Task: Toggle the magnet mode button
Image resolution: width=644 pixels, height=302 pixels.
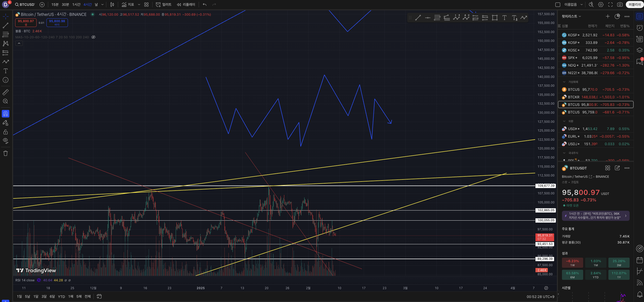Action: click(6, 114)
